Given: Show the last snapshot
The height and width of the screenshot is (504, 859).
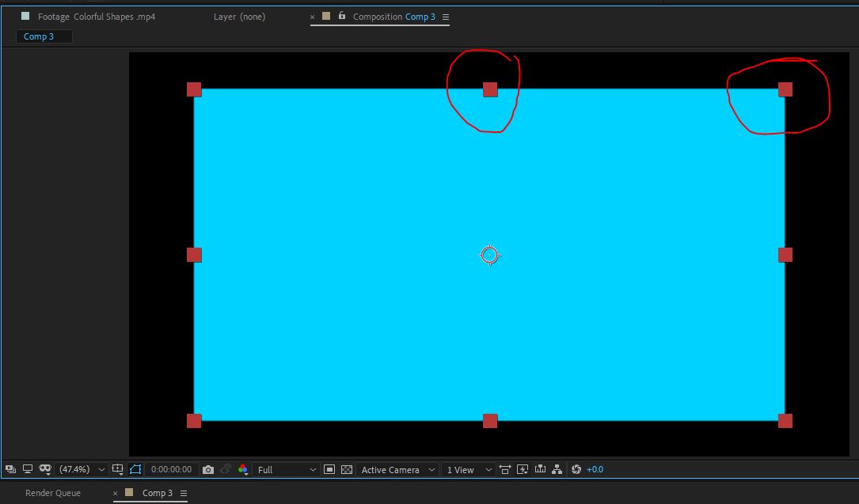Looking at the screenshot, I should click(x=225, y=469).
